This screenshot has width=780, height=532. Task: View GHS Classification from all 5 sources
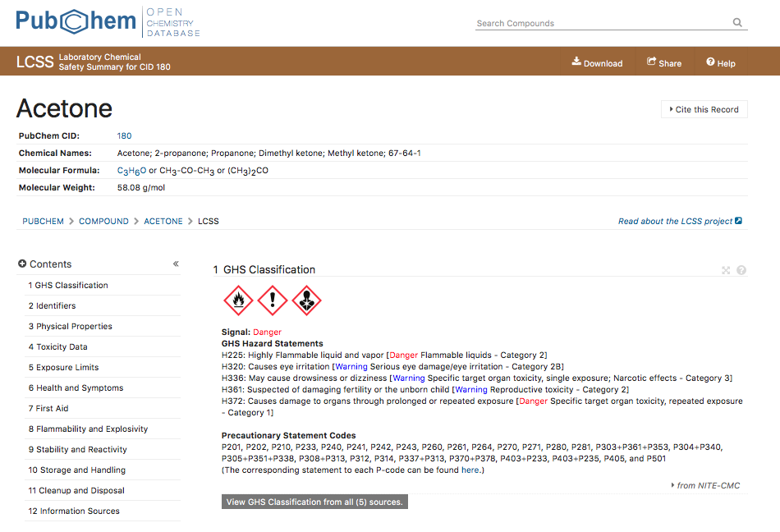coord(314,502)
